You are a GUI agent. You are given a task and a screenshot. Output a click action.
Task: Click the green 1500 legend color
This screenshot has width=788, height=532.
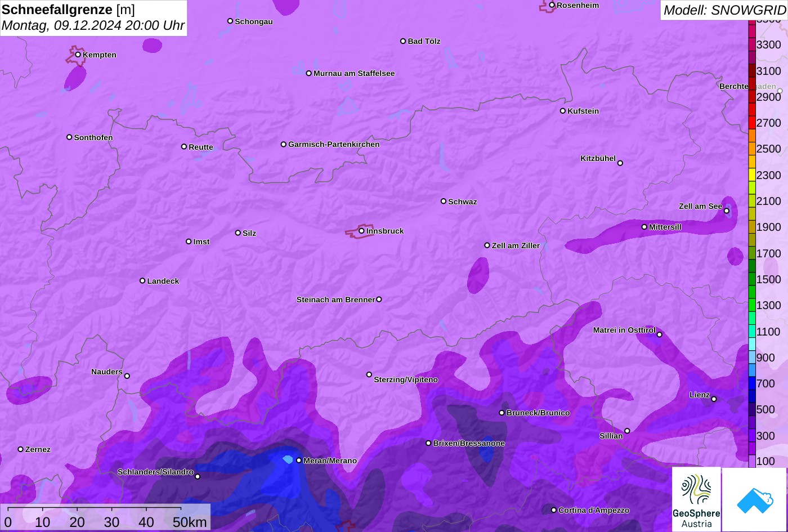(752, 279)
